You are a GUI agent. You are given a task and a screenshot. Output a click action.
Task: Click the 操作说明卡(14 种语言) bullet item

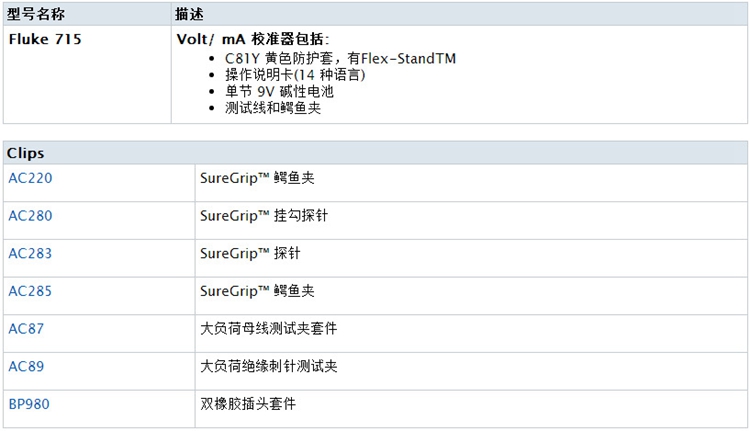pos(295,75)
